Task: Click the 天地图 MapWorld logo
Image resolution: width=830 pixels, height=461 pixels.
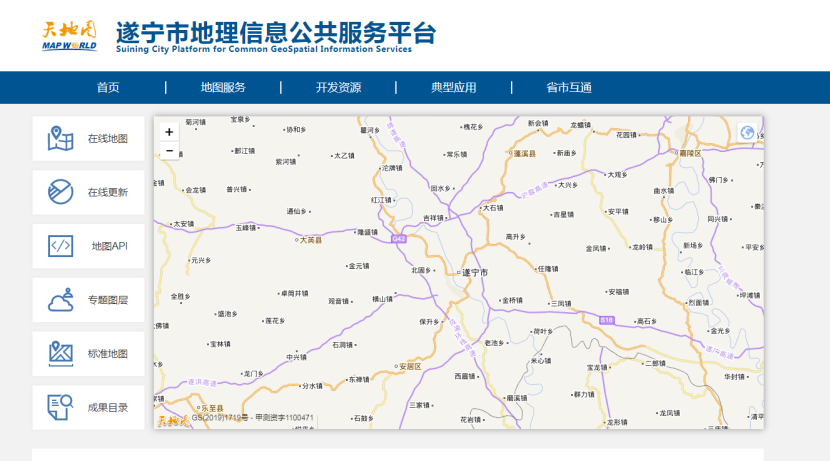Action: point(69,35)
